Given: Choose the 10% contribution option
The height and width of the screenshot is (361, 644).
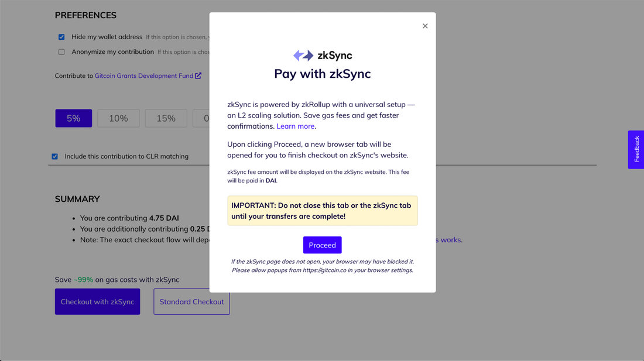Looking at the screenshot, I should (x=118, y=118).
